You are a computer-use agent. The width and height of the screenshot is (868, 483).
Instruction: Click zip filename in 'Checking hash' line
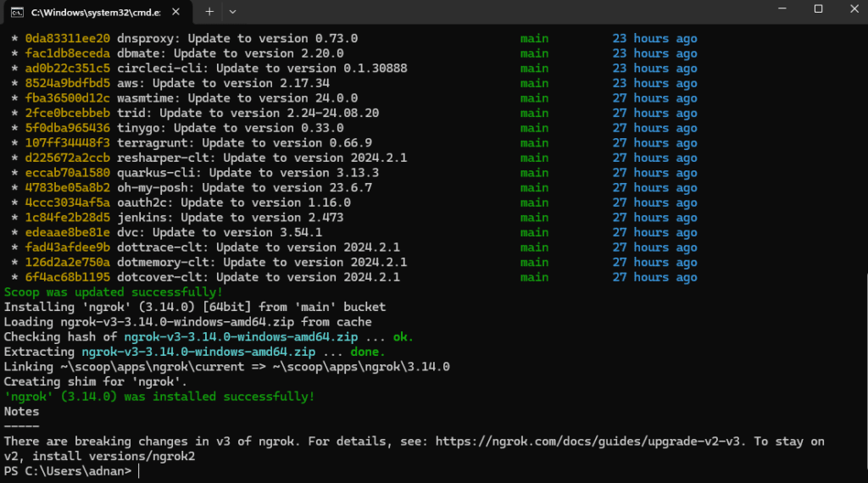241,337
